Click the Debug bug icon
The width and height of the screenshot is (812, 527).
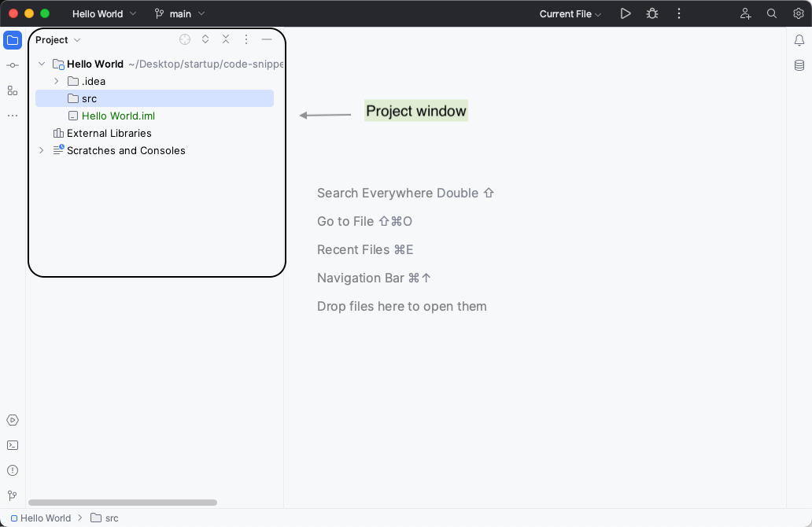point(651,13)
